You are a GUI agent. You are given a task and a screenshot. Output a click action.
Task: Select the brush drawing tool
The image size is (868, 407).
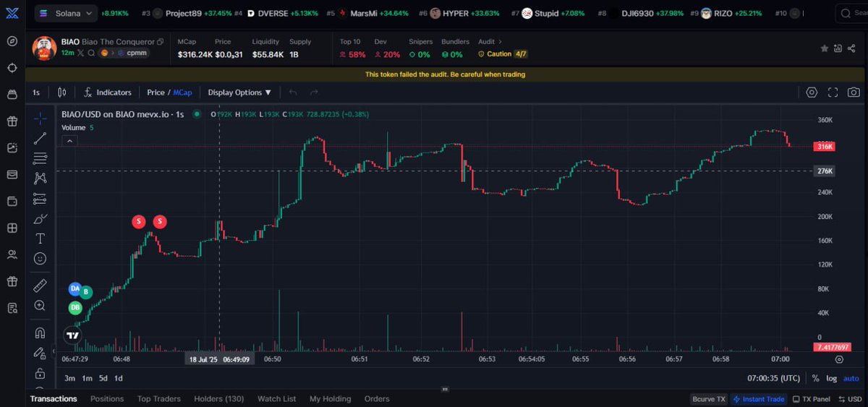pos(40,218)
